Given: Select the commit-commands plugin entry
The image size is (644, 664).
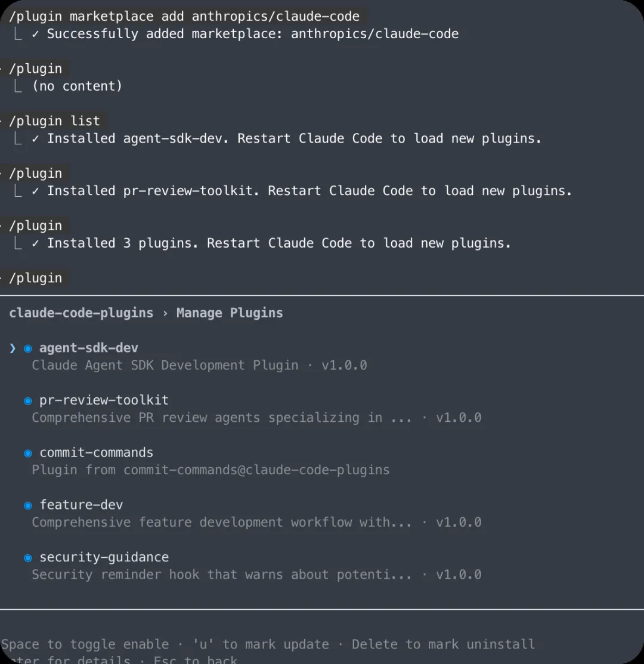Looking at the screenshot, I should [96, 453].
